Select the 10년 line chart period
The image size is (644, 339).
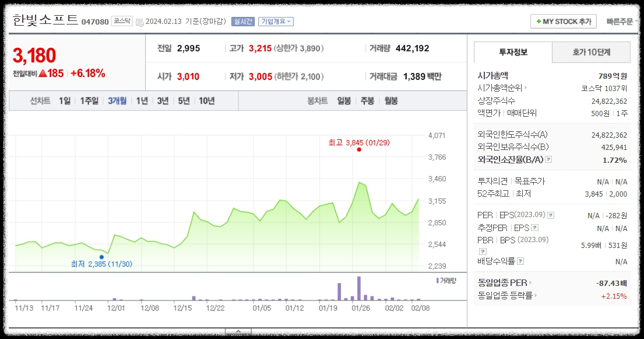point(206,101)
